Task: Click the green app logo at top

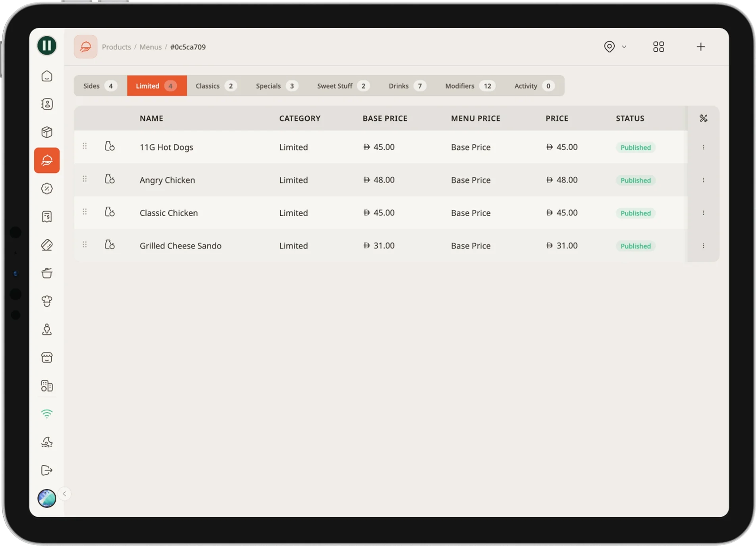Action: (47, 45)
